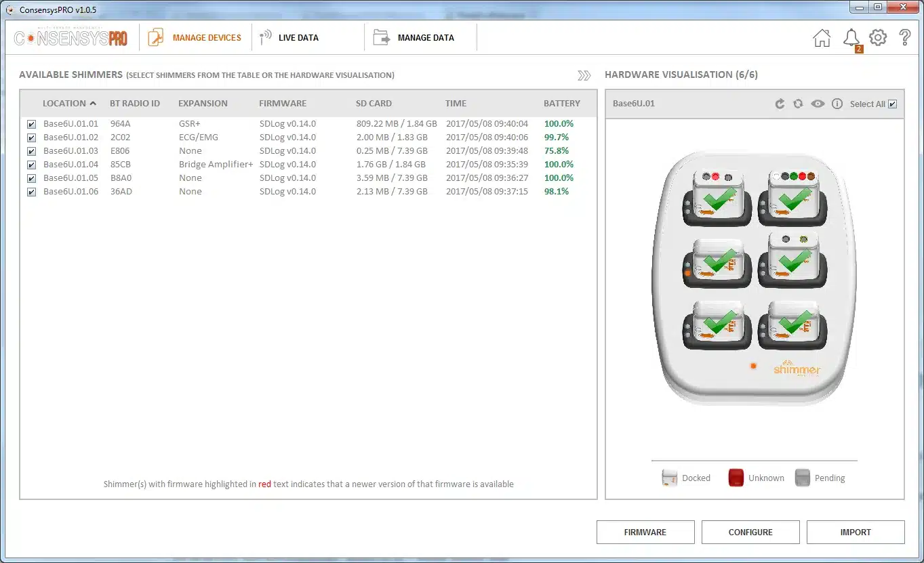Viewport: 924px width, 563px height.
Task: Toggle the Select All checkbox
Action: coord(892,104)
